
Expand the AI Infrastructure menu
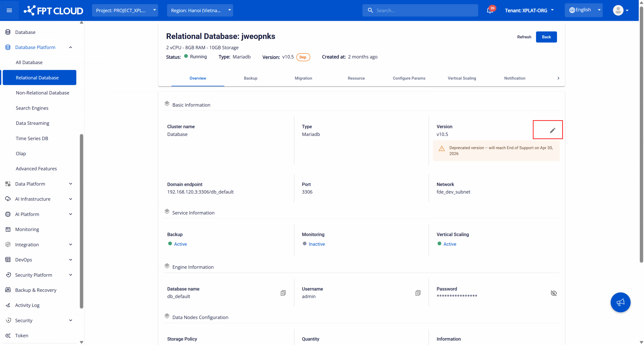[x=70, y=199]
